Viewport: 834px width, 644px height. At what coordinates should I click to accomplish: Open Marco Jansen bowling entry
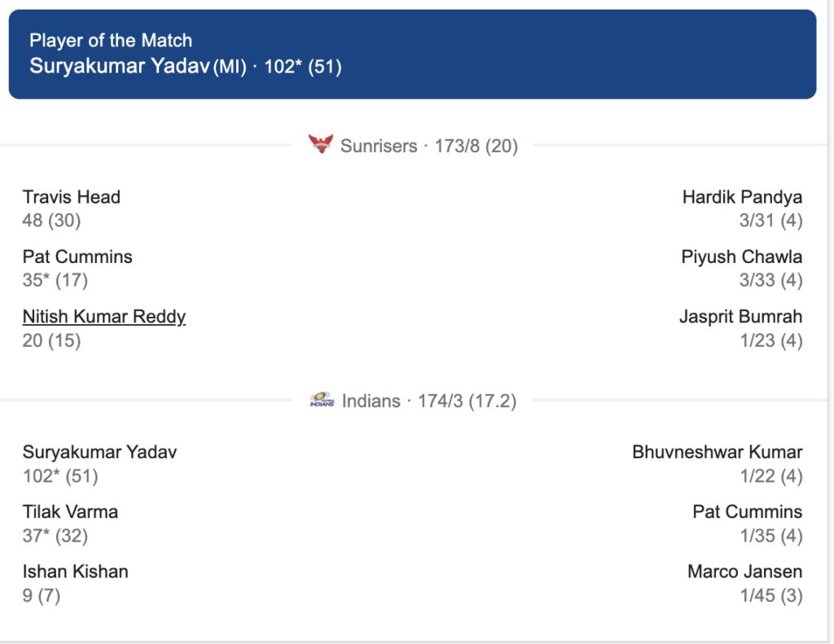(x=744, y=583)
